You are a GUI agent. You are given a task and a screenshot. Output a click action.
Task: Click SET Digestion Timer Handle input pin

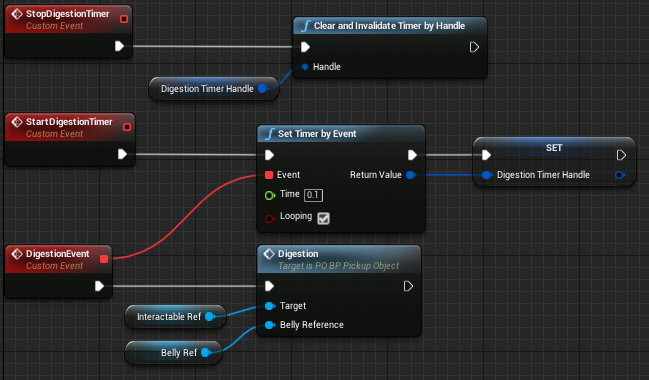pos(487,175)
